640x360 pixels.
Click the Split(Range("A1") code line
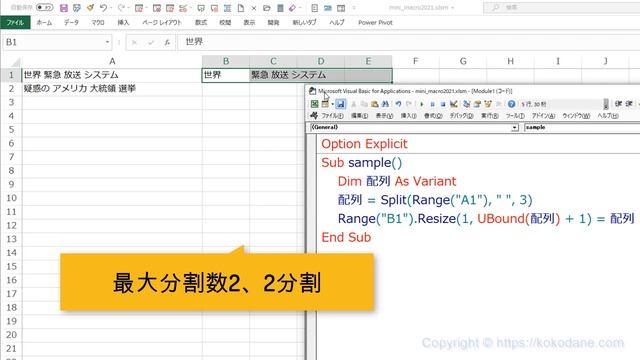[x=435, y=200]
